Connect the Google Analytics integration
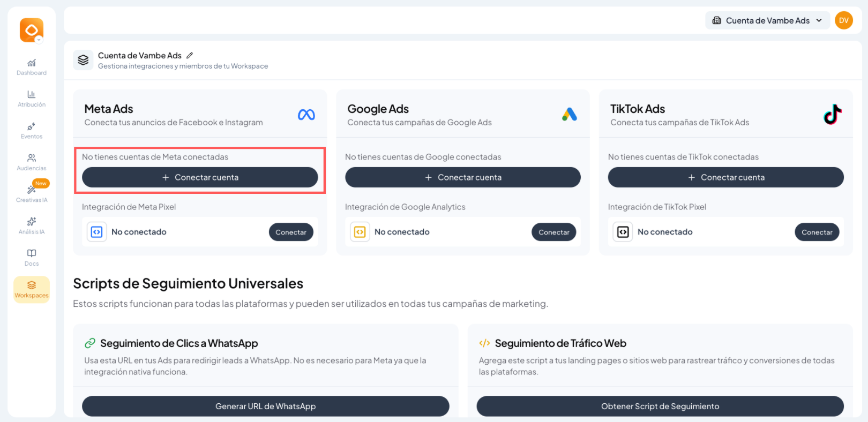This screenshot has width=868, height=422. tap(553, 232)
